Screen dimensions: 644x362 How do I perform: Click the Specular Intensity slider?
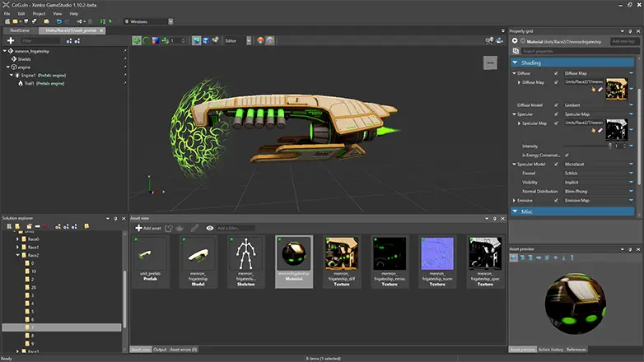(588, 146)
